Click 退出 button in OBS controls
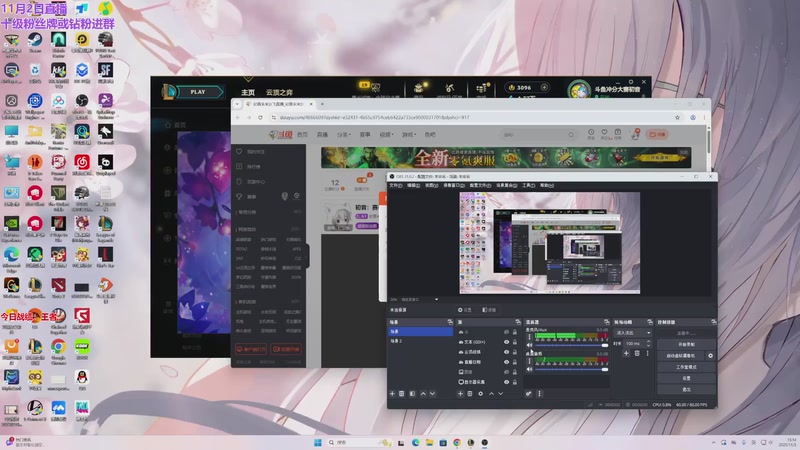This screenshot has height=450, width=800. tap(686, 389)
